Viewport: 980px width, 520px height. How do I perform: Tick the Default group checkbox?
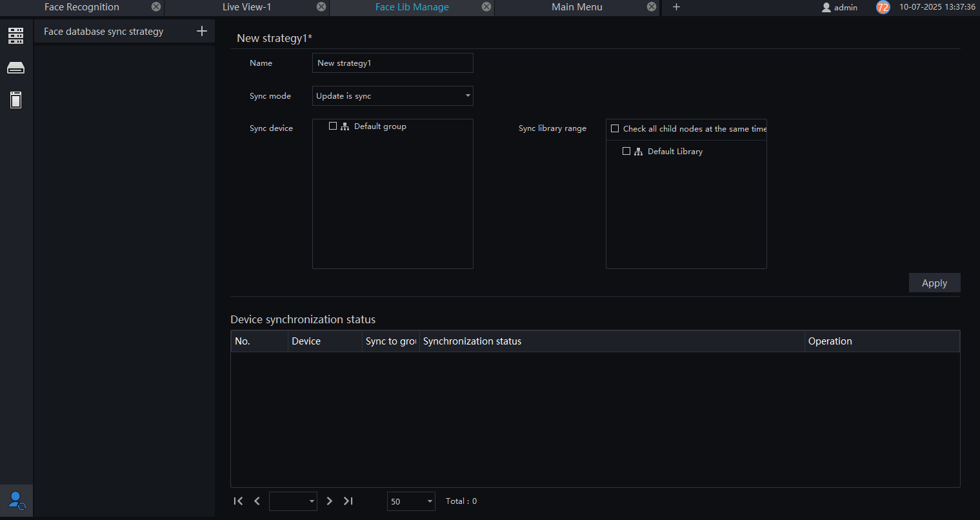point(333,126)
